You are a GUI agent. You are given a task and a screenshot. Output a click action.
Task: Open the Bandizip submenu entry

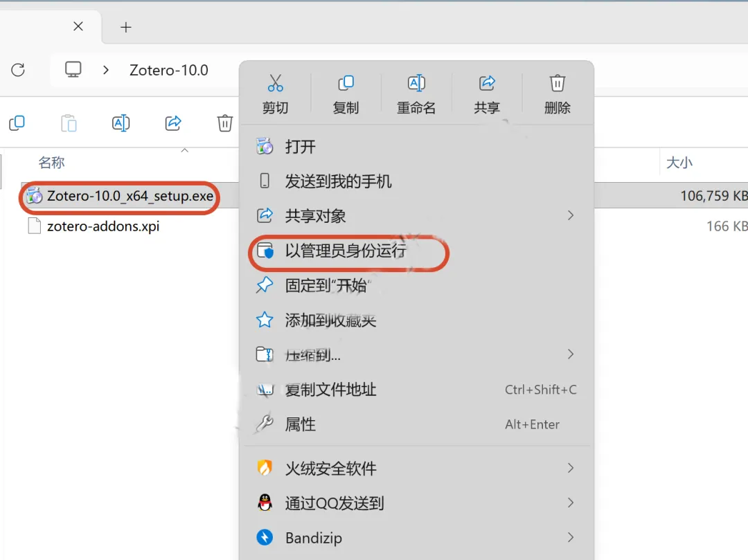click(x=418, y=538)
